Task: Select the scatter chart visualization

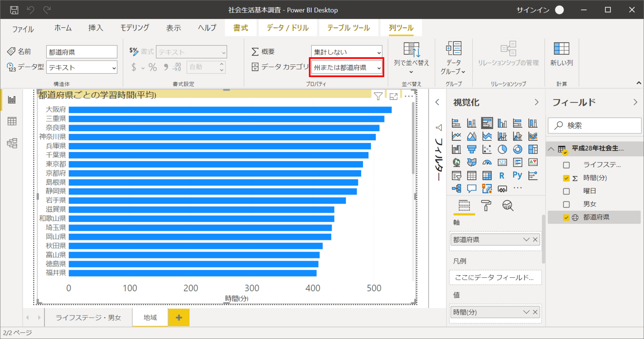Action: click(x=487, y=149)
